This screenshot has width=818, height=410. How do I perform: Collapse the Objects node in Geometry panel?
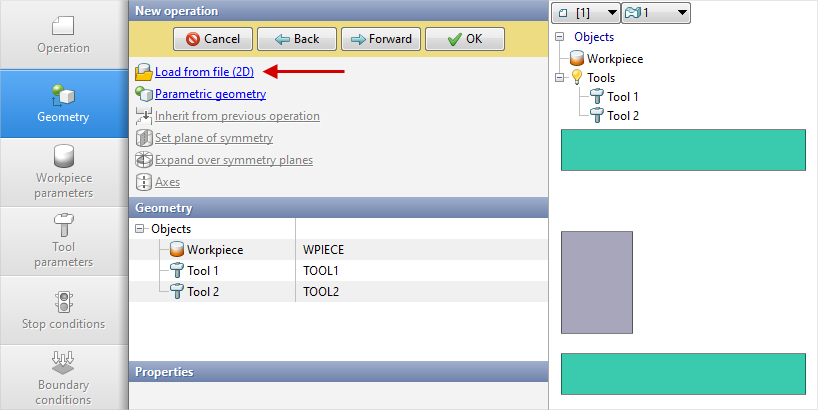coord(139,229)
